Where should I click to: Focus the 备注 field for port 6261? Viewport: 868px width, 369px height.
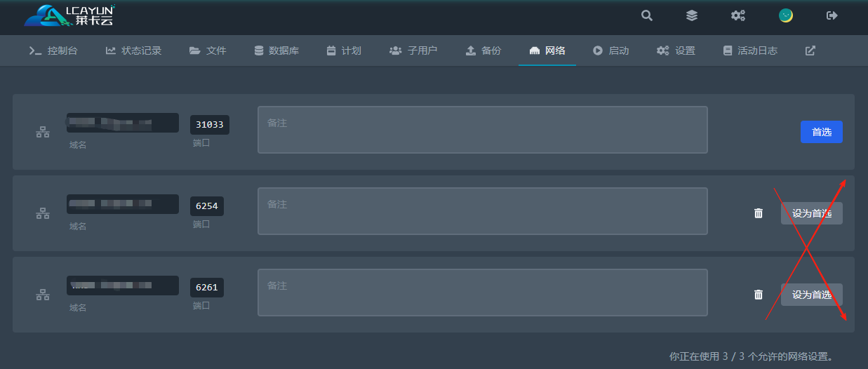483,293
